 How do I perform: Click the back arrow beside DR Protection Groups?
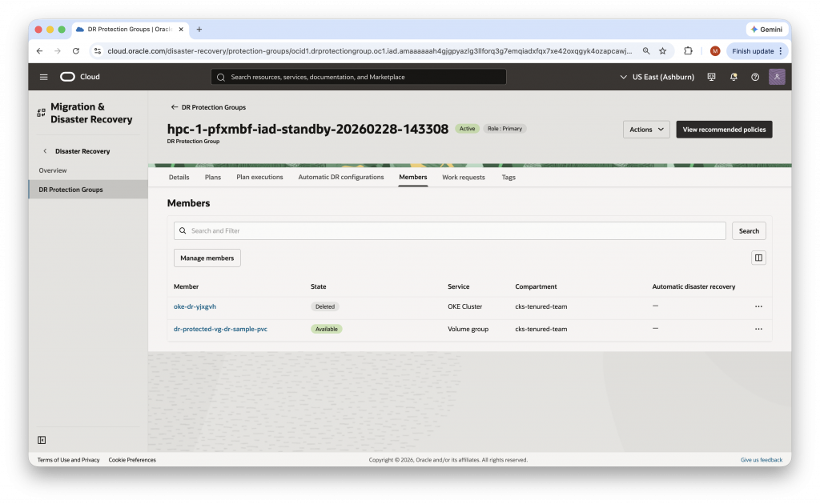coord(173,106)
